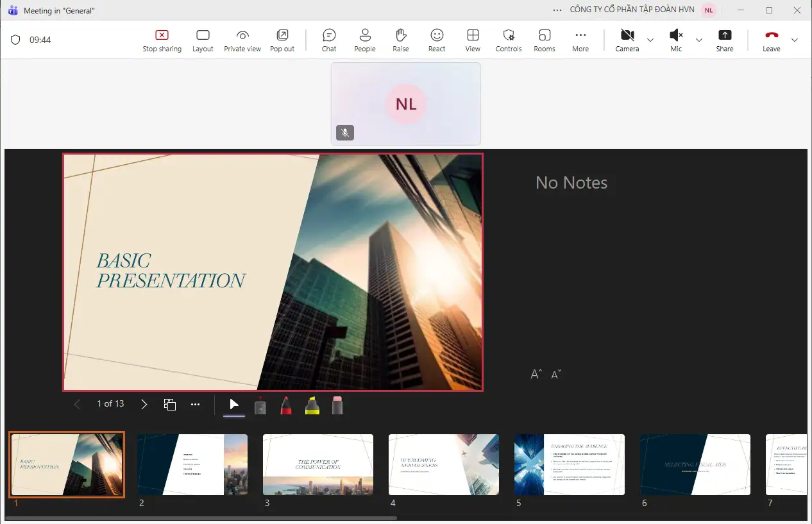Show the People list
812x524 pixels.
[365, 40]
